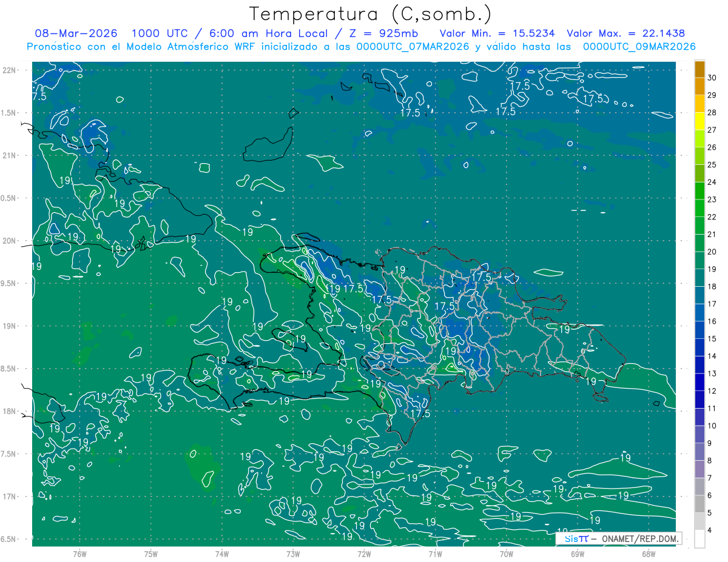Click the "12" label on the color scale
728x562 pixels.
click(x=712, y=391)
